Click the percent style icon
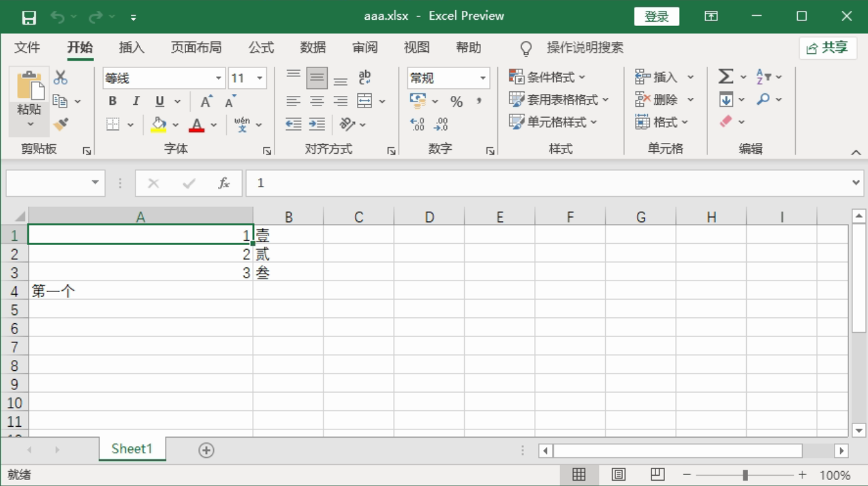Screen dimensions: 868x486 (456, 101)
